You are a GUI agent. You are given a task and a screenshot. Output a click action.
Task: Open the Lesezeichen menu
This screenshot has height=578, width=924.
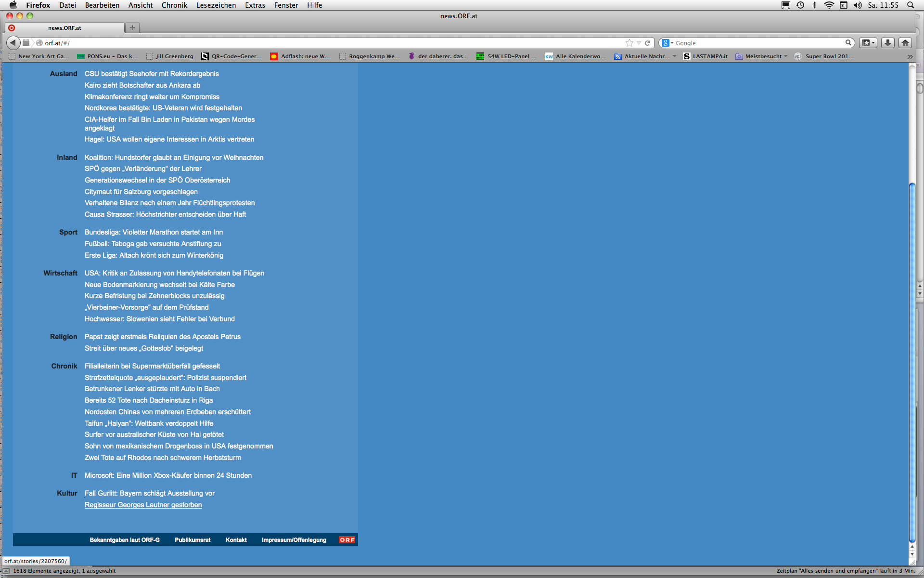(216, 5)
